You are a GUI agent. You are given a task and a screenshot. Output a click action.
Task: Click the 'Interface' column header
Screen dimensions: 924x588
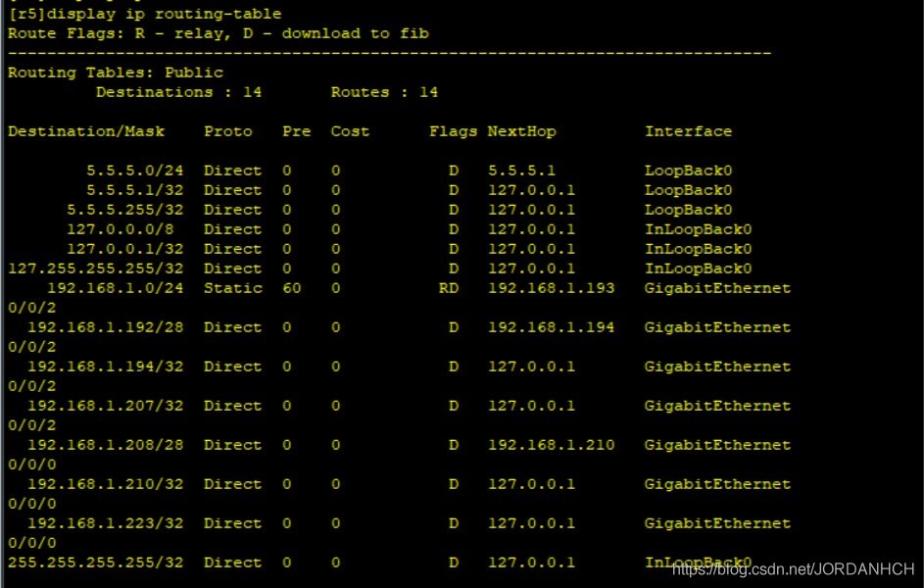coord(688,130)
